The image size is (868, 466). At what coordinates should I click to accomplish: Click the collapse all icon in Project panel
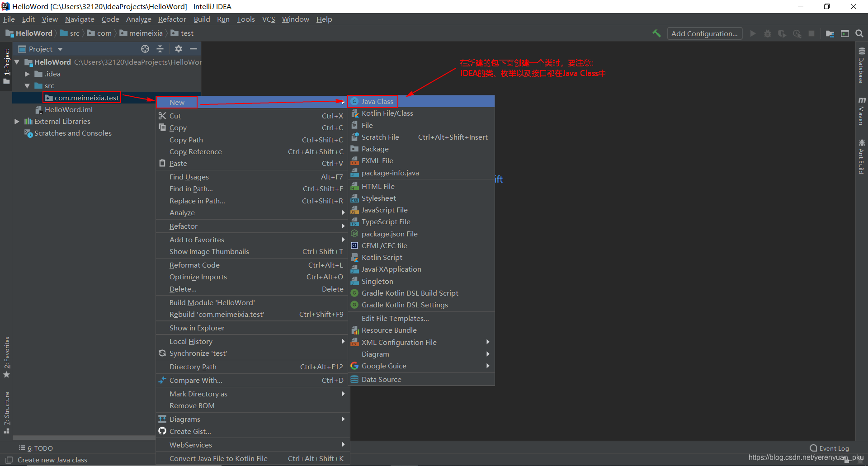point(160,49)
